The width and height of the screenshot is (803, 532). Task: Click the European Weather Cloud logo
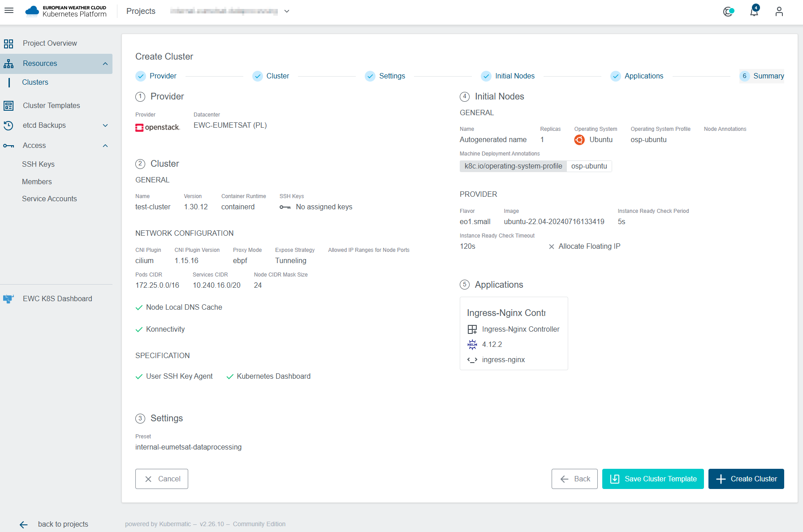point(66,11)
